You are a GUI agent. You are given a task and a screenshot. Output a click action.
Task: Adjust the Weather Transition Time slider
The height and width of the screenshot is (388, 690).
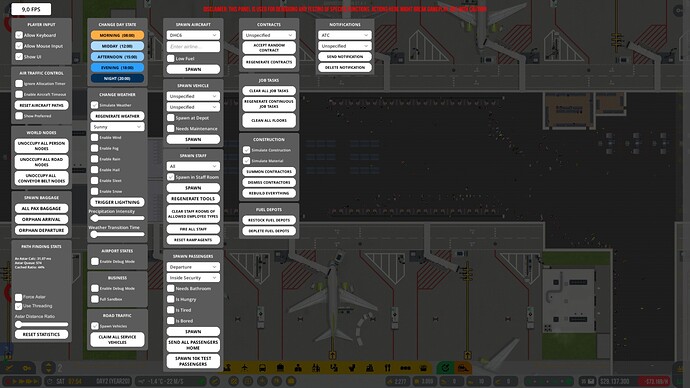pos(117,234)
